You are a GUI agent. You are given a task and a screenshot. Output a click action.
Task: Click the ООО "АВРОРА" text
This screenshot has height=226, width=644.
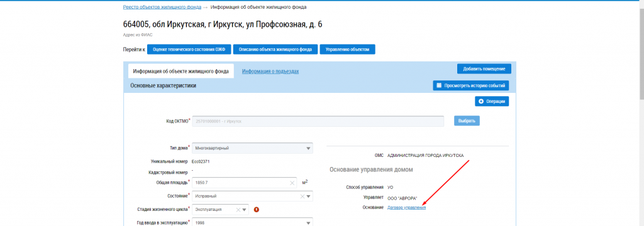[x=402, y=198]
